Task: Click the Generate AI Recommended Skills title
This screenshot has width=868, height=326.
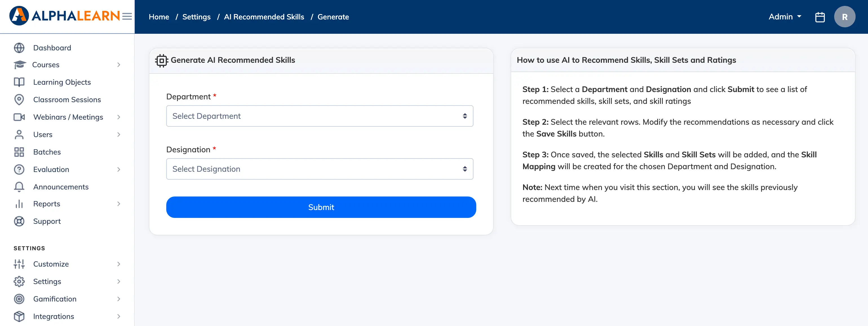Action: (x=232, y=60)
